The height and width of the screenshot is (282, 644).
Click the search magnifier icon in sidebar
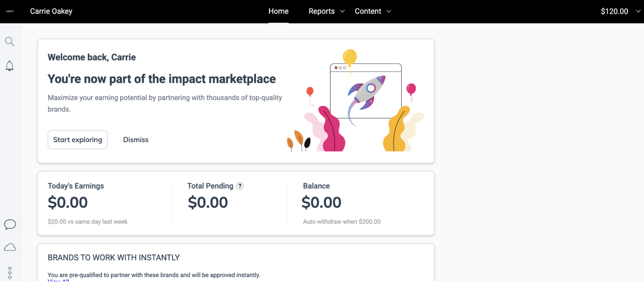point(10,42)
